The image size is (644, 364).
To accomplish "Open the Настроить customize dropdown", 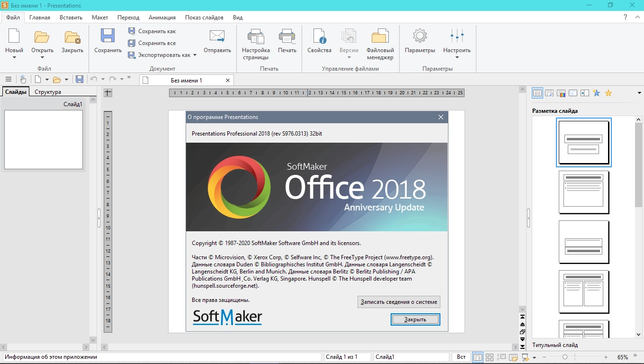I will [x=457, y=44].
